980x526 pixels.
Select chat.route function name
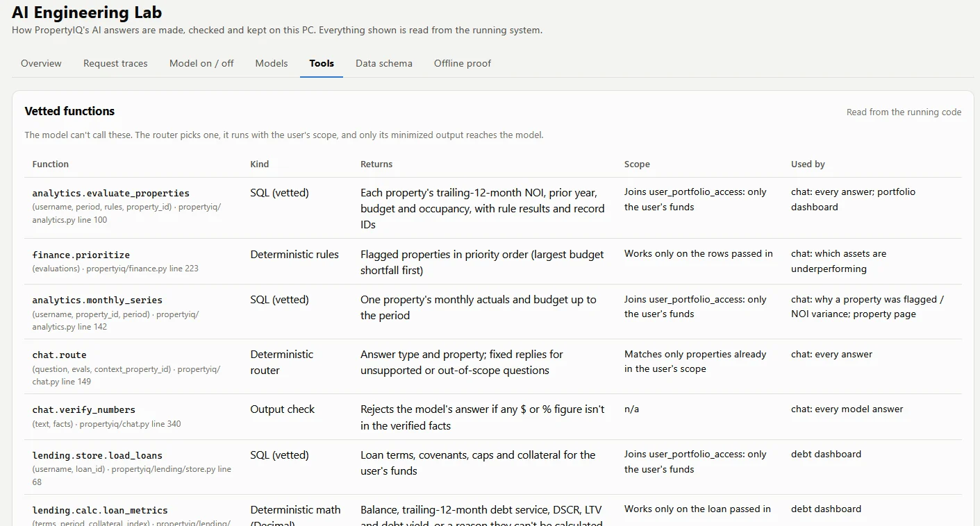[x=60, y=355]
